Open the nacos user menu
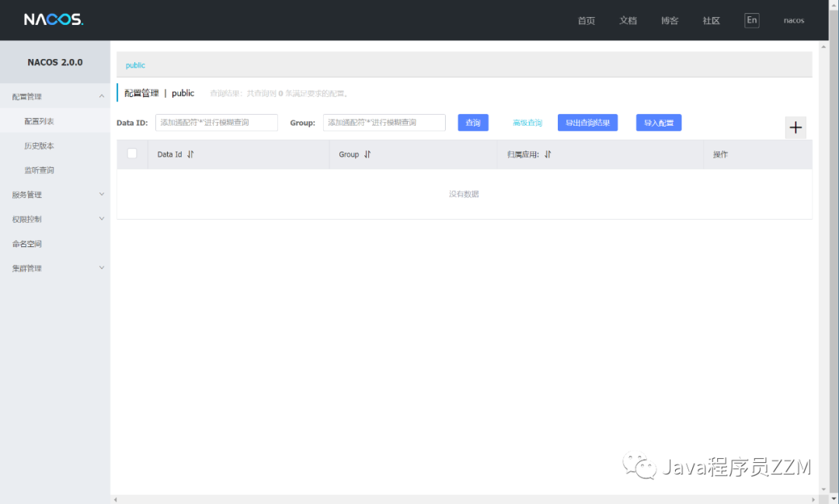Image resolution: width=839 pixels, height=504 pixels. coord(794,20)
